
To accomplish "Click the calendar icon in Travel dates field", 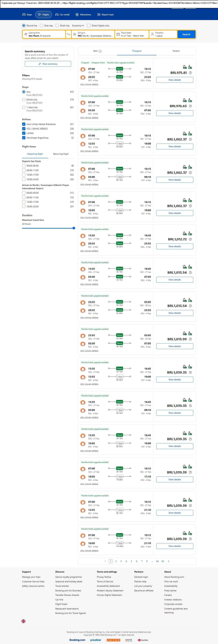I will (x=118, y=34).
